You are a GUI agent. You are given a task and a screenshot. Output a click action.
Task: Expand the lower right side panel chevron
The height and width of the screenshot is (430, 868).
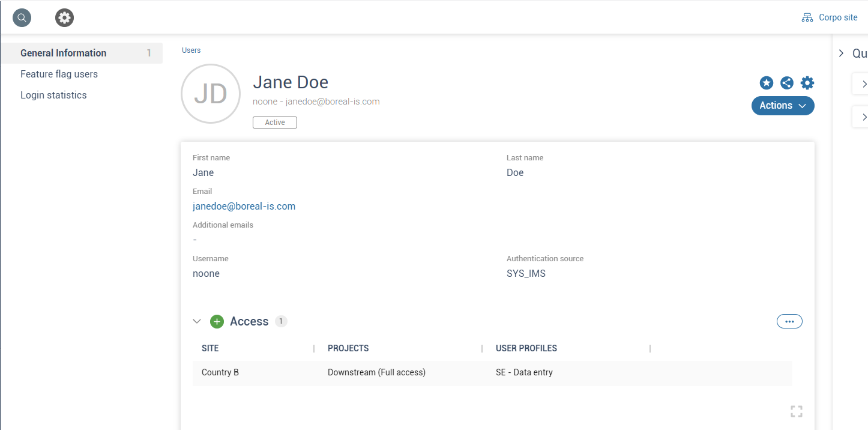(864, 117)
